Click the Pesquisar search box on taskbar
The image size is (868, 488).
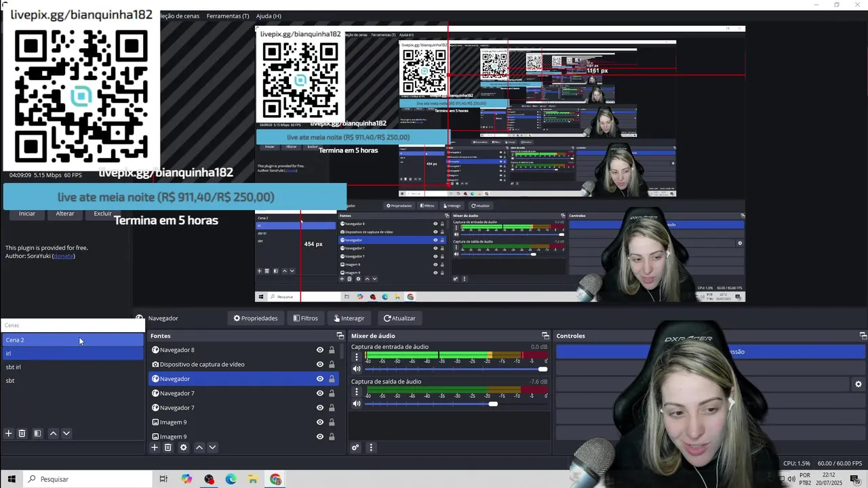88,479
